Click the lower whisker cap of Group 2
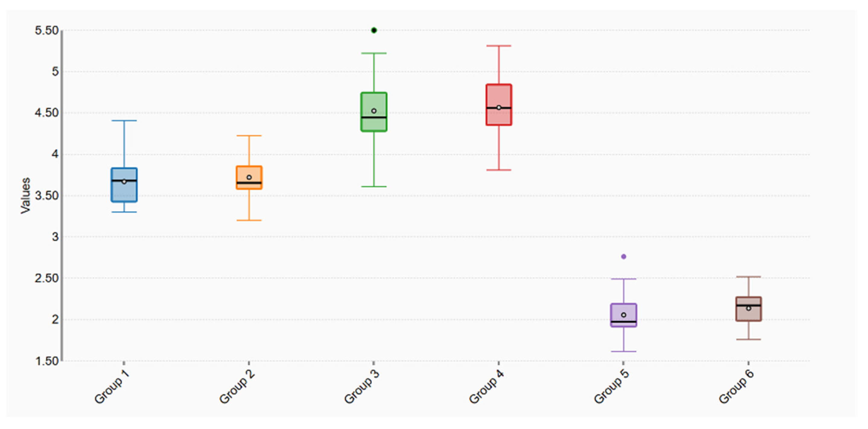This screenshot has height=429, width=868. click(249, 220)
